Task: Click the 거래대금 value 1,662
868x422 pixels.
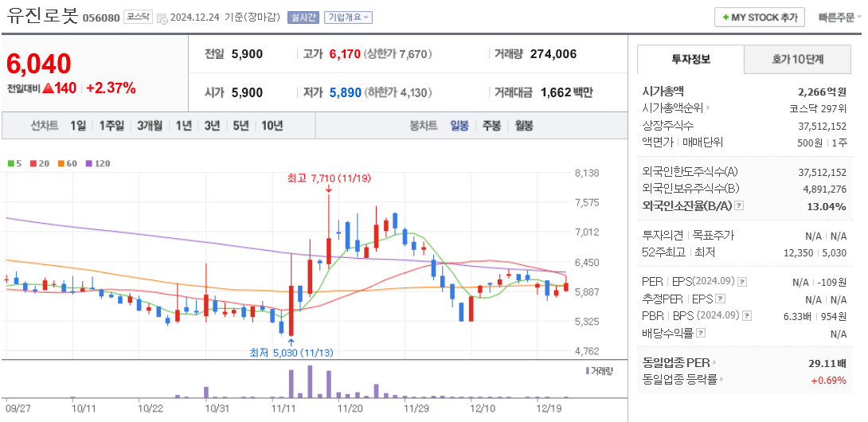Action: 555,92
